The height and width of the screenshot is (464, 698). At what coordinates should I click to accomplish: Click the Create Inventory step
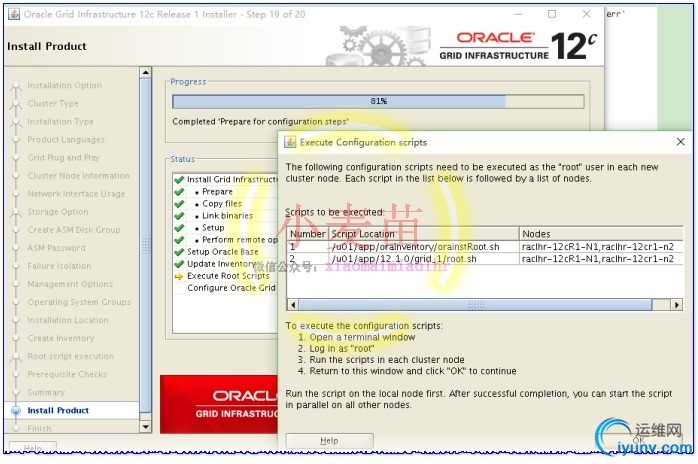tap(61, 338)
